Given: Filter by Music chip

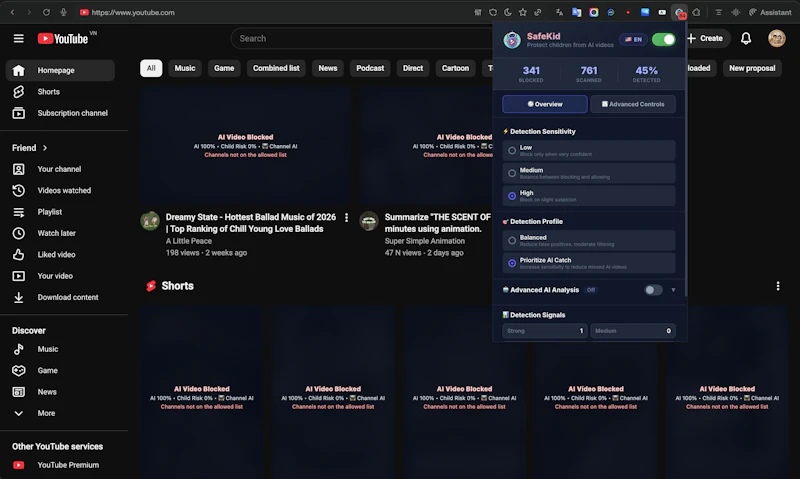Looking at the screenshot, I should [x=185, y=68].
